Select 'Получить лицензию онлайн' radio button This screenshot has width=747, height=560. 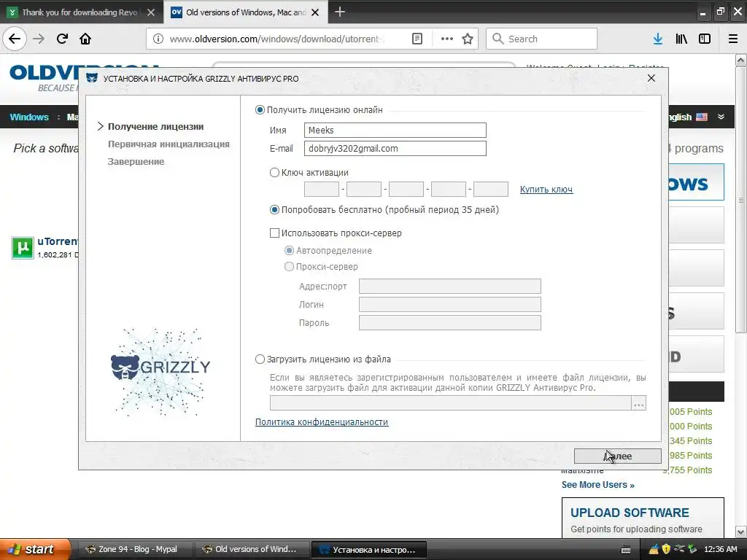tap(260, 110)
